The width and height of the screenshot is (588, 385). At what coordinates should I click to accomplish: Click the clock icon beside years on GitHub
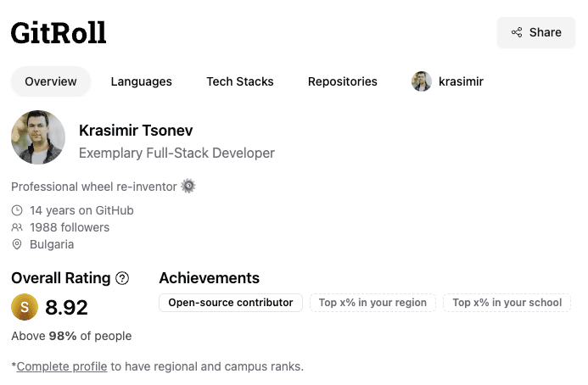(17, 210)
